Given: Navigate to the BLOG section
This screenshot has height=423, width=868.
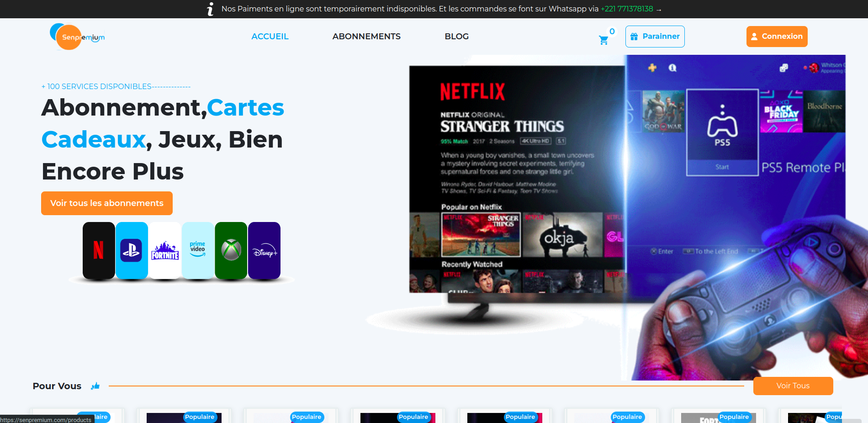Looking at the screenshot, I should 456,37.
